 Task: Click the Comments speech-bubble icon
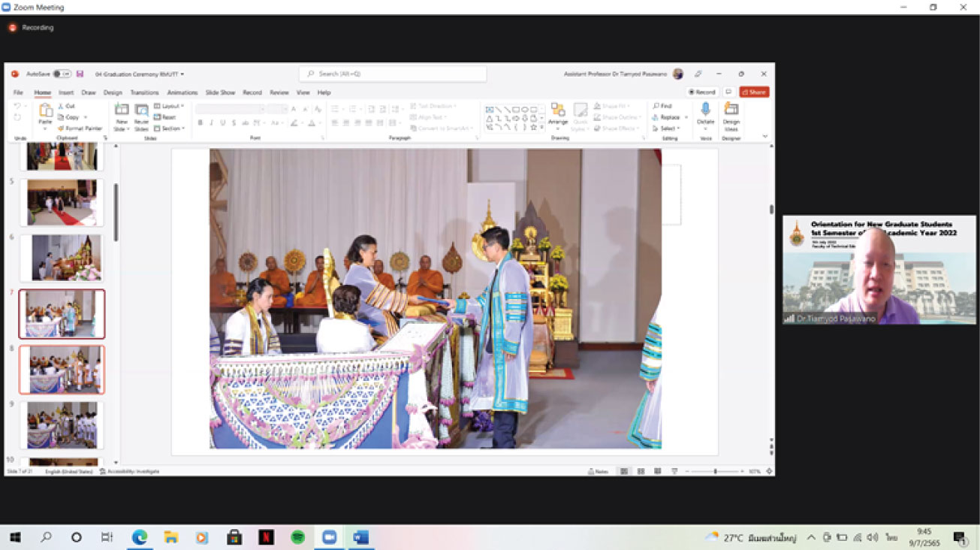(x=728, y=92)
